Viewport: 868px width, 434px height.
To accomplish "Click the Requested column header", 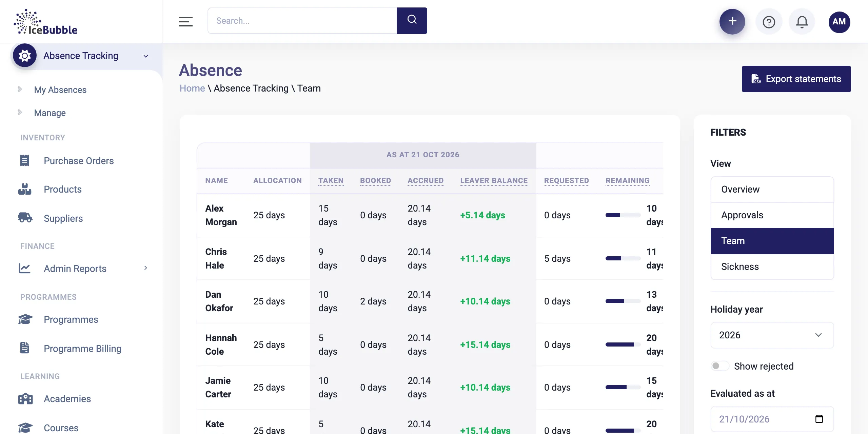I will tap(566, 180).
